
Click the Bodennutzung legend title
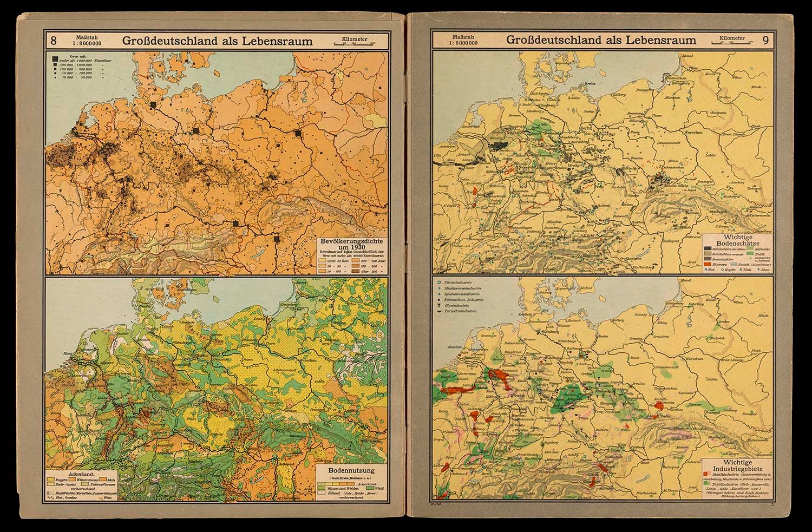point(351,471)
